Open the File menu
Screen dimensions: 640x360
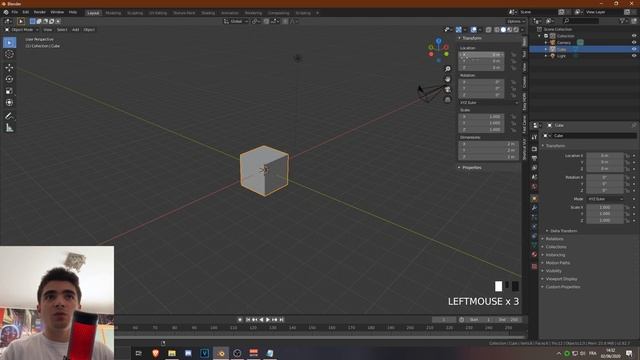[x=15, y=12]
